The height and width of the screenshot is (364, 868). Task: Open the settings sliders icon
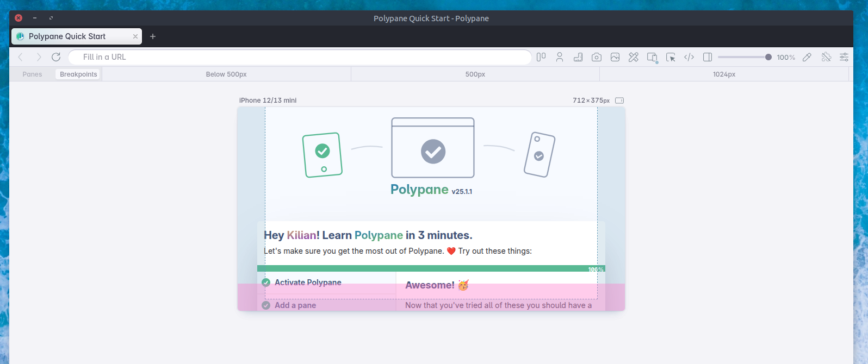[844, 57]
